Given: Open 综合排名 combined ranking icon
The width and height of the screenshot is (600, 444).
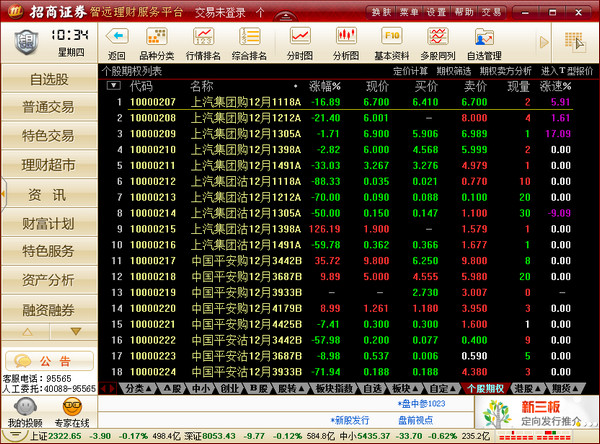Looking at the screenshot, I should [x=251, y=43].
